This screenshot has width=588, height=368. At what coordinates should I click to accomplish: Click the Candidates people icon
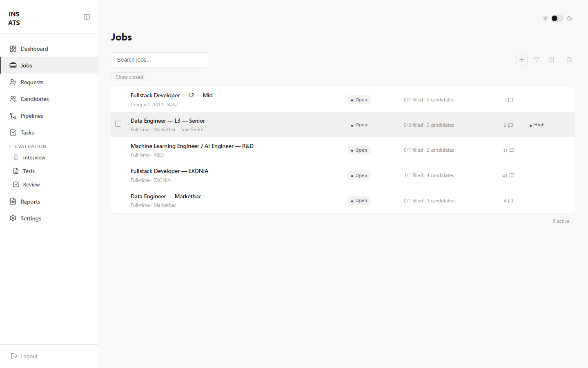click(13, 99)
